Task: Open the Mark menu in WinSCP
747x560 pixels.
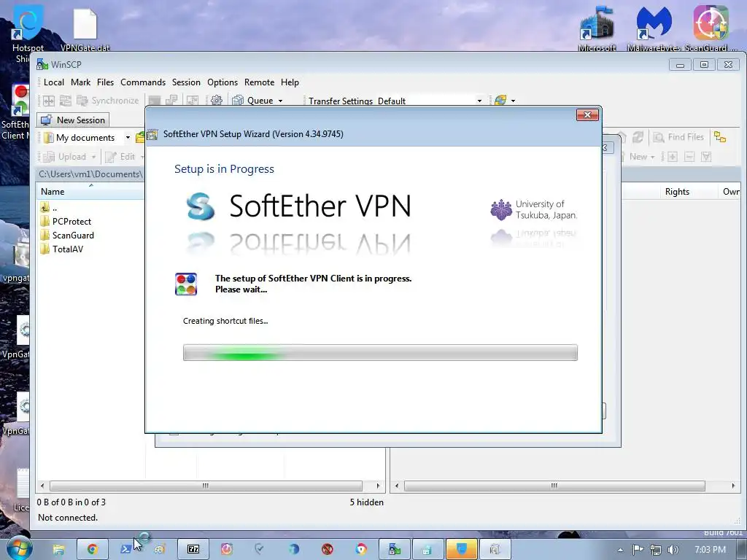Action: [x=80, y=82]
